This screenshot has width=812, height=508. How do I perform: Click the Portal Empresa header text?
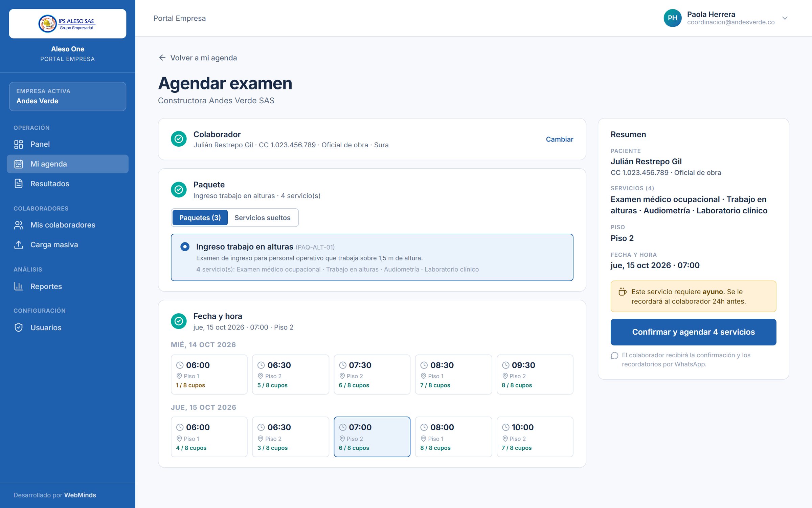[x=179, y=18]
